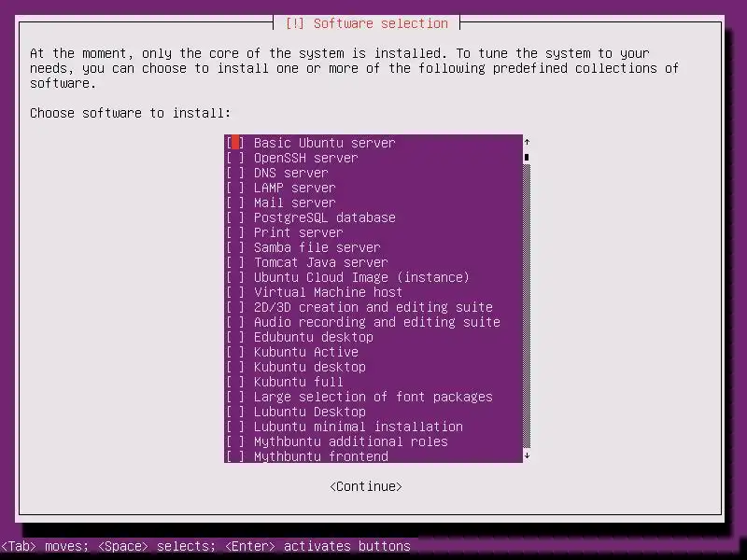Tick the Mythbuntu additional roles checkbox

235,441
